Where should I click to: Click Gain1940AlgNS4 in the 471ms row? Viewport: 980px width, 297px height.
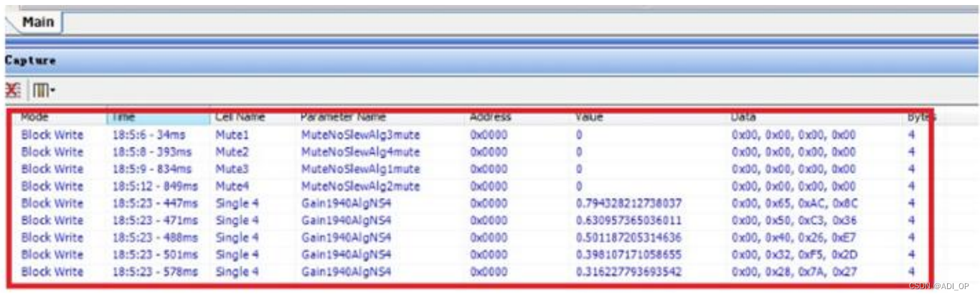tap(346, 220)
